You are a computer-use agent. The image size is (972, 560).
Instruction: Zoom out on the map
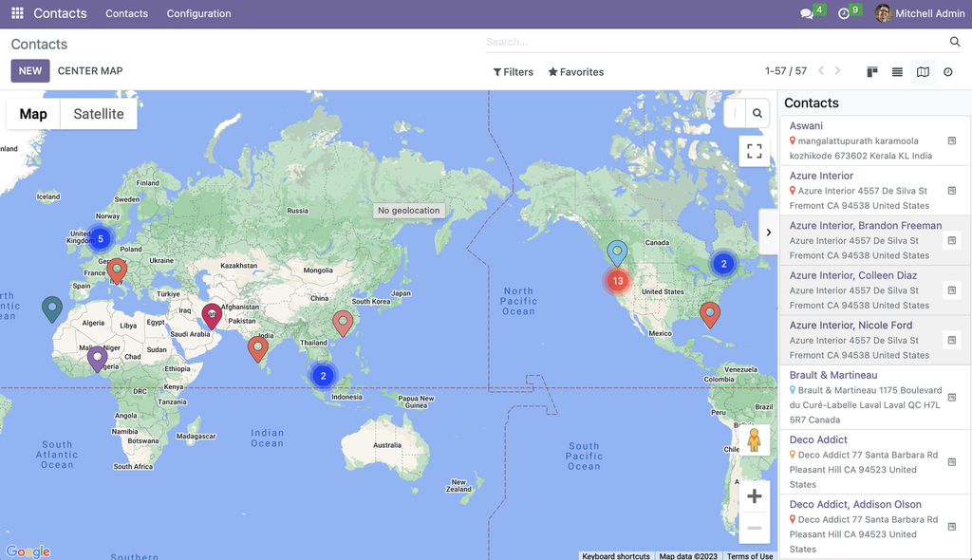(755, 528)
